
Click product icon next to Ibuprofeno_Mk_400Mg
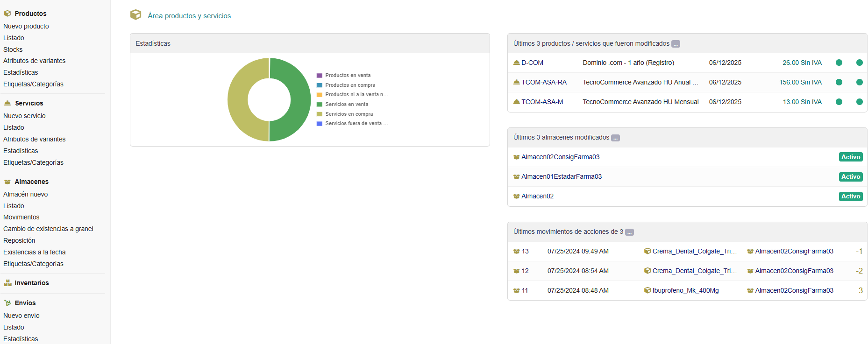pos(647,290)
